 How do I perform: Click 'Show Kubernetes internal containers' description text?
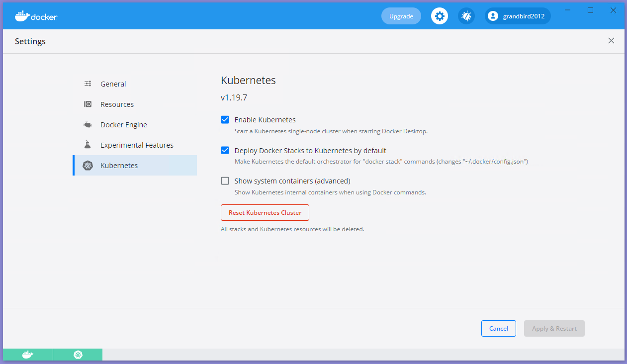pos(330,192)
